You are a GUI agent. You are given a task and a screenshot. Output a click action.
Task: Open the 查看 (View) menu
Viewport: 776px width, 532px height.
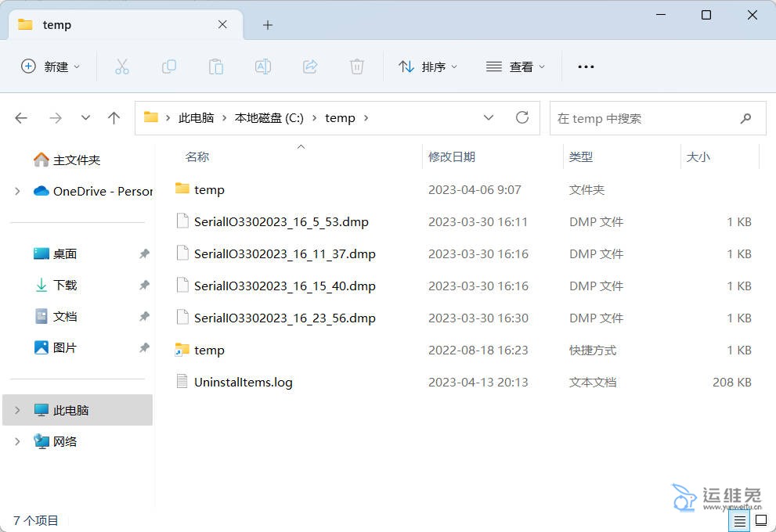pyautogui.click(x=515, y=66)
